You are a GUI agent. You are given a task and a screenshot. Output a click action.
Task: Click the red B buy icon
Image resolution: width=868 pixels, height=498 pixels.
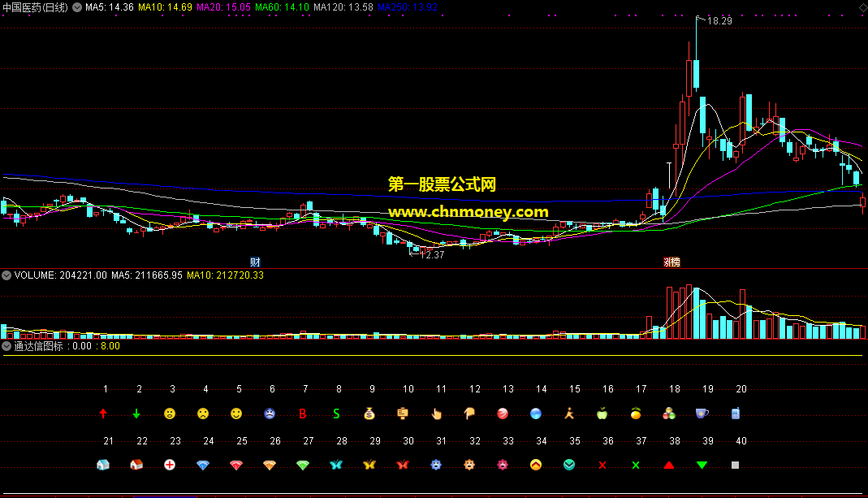point(303,414)
